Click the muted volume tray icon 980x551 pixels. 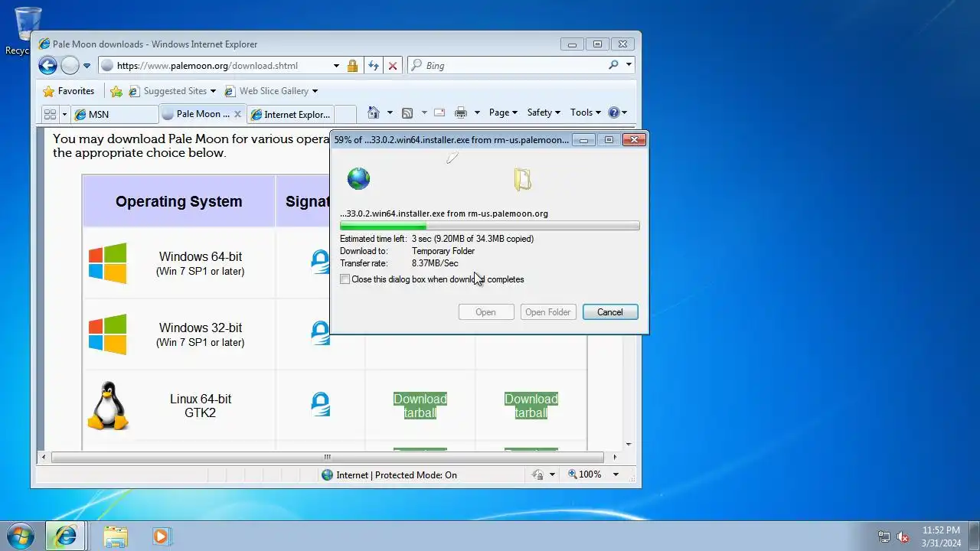pos(903,536)
